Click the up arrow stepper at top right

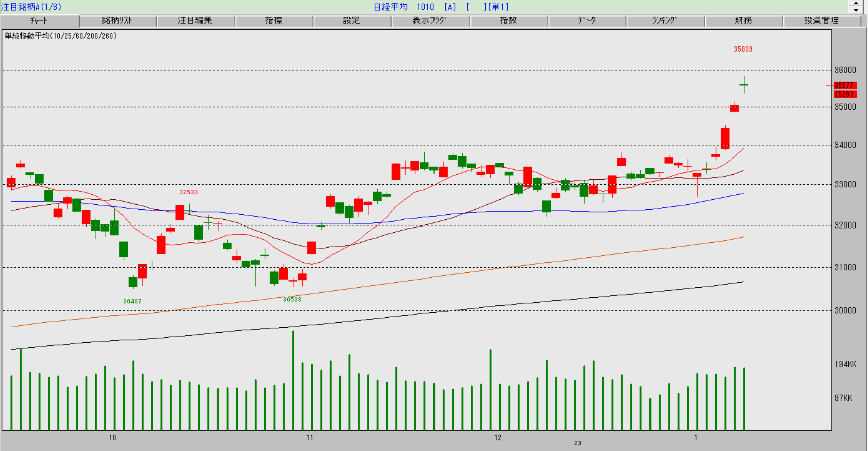pos(856,3)
